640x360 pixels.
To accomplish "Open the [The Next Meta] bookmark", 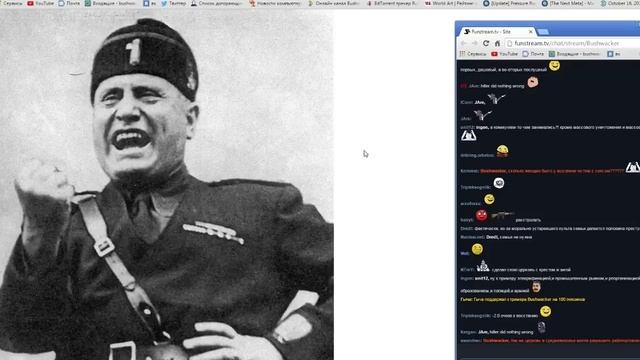I will [567, 3].
